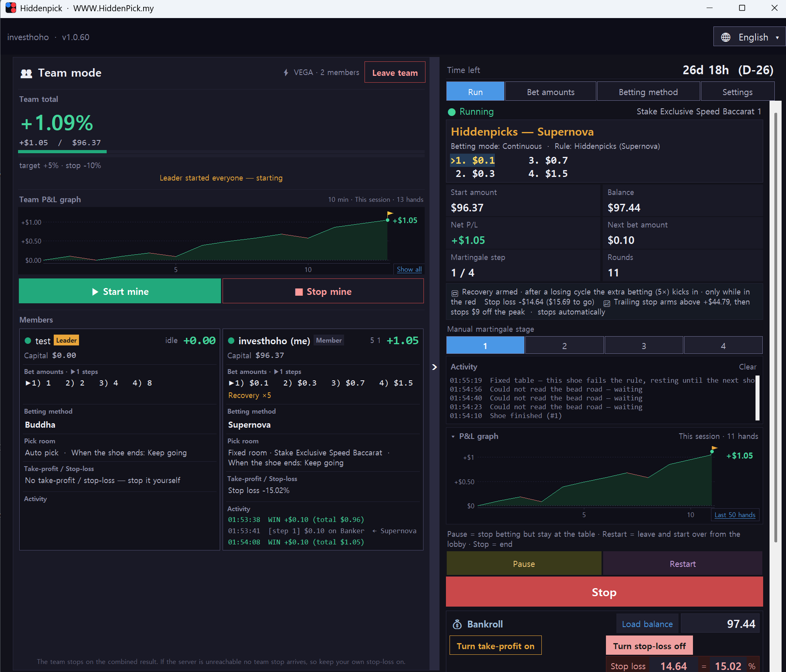Click the Team mode people icon
786x672 pixels.
[26, 73]
